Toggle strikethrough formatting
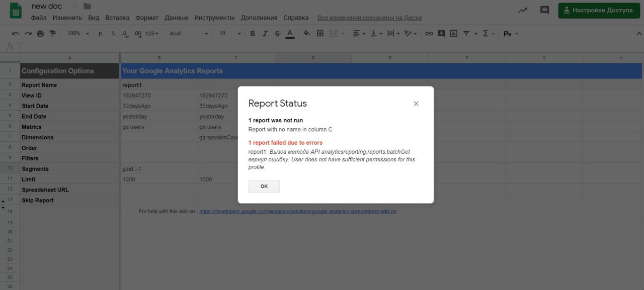Image resolution: width=644 pixels, height=290 pixels. (x=277, y=34)
